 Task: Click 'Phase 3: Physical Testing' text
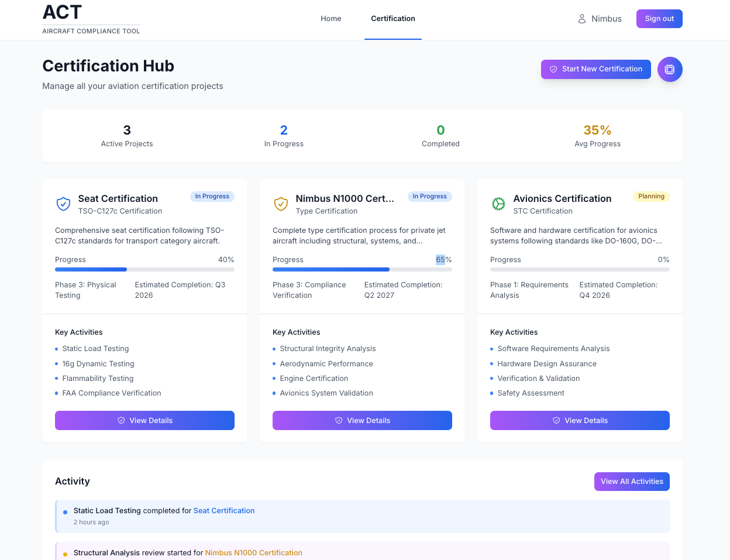point(86,290)
